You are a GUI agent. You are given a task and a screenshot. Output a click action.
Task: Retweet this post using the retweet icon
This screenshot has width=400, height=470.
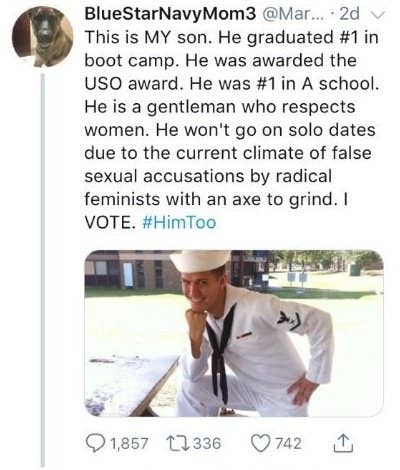tap(179, 443)
